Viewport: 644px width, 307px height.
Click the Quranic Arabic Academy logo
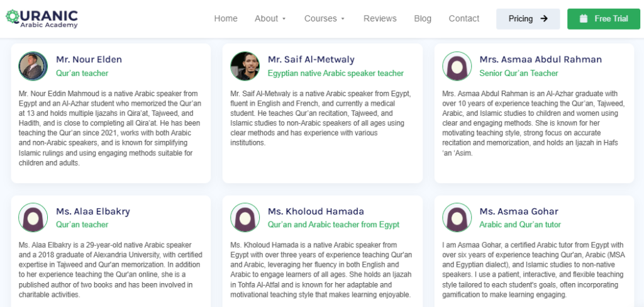(42, 18)
